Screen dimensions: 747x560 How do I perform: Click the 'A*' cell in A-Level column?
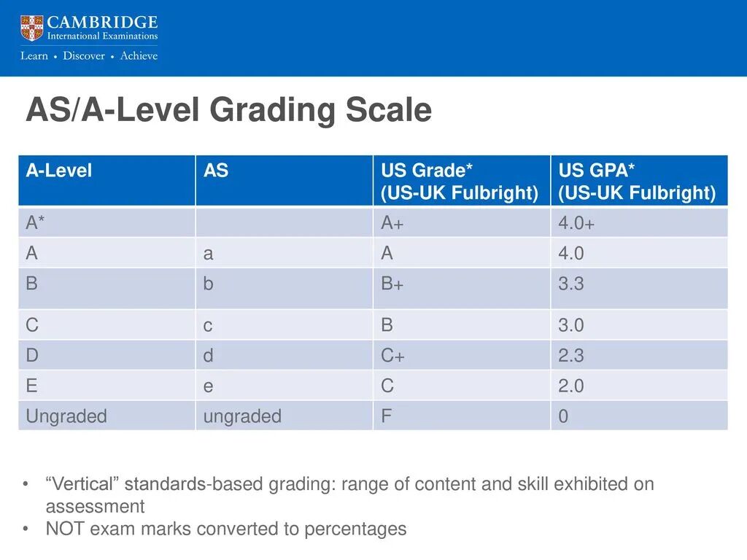(35, 223)
